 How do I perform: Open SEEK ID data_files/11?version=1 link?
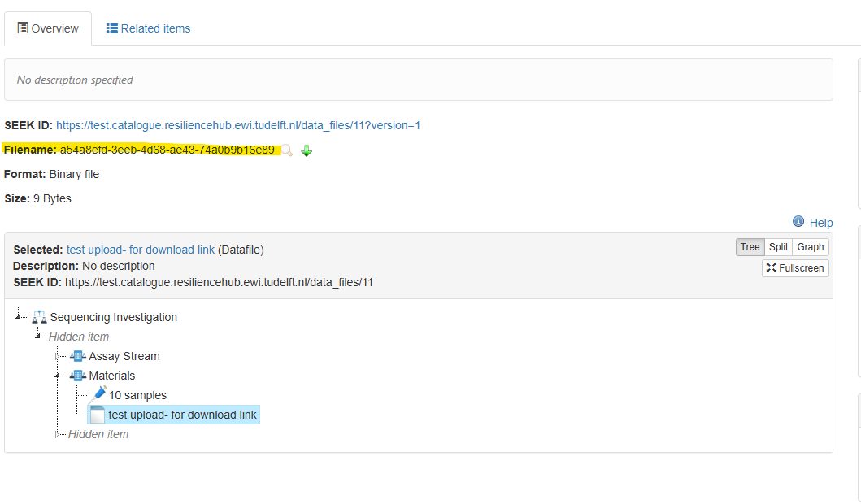pyautogui.click(x=237, y=126)
